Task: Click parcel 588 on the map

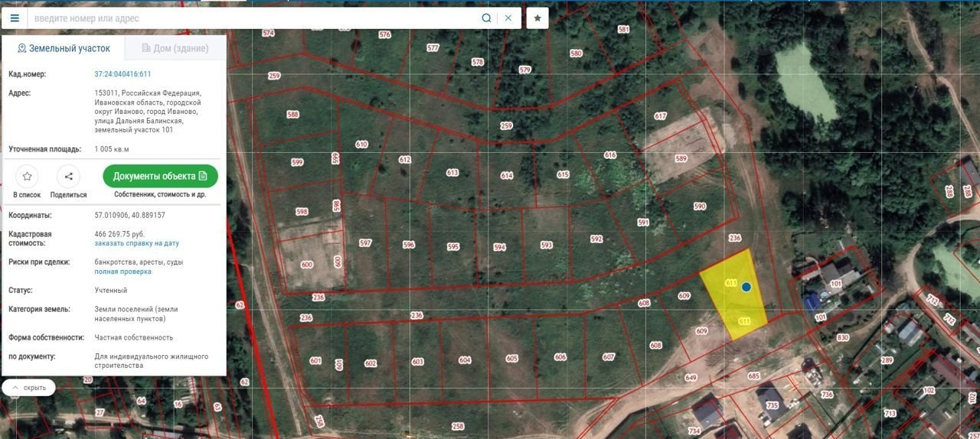Action: click(x=292, y=115)
